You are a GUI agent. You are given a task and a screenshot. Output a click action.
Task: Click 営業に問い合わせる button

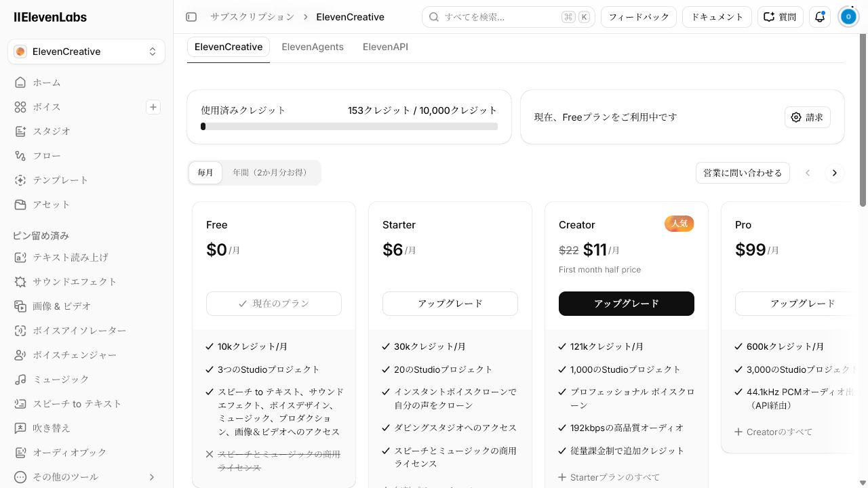click(743, 173)
